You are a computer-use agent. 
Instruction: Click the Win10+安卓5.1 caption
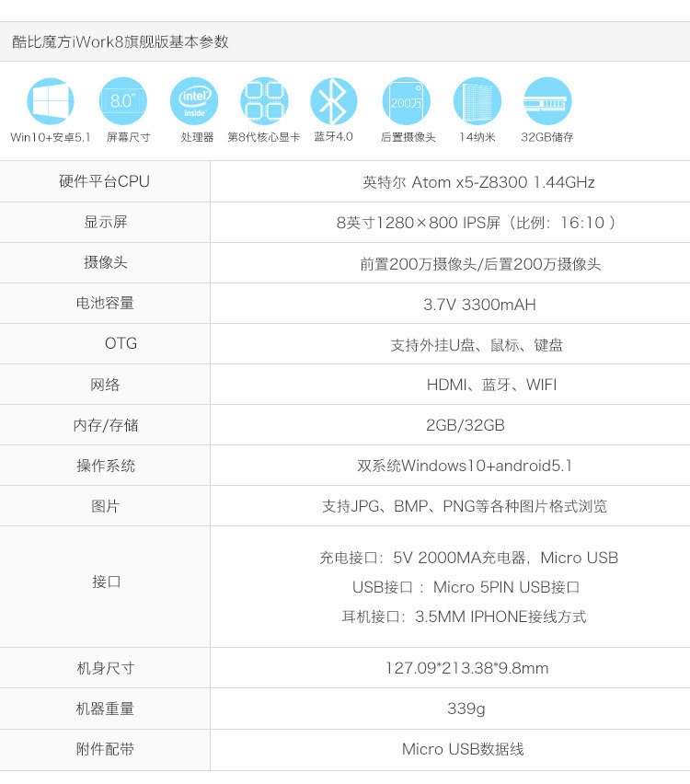point(51,137)
